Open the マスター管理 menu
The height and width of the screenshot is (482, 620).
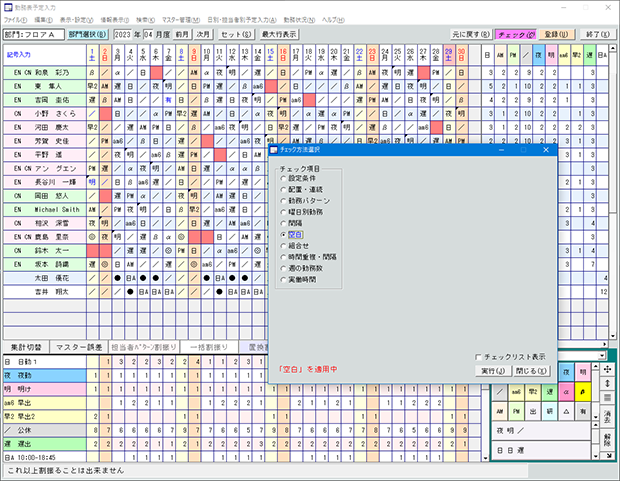(181, 20)
